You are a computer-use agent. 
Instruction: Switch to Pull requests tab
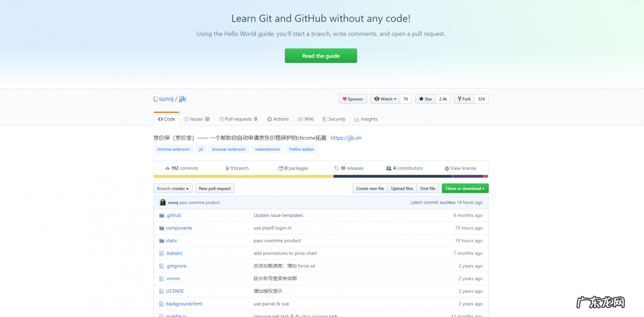click(x=238, y=119)
